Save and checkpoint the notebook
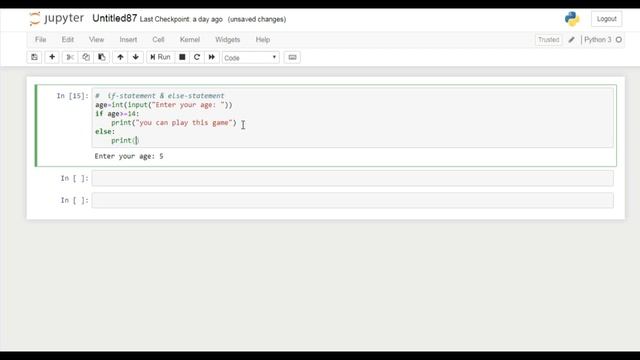The width and height of the screenshot is (640, 360). [34, 57]
